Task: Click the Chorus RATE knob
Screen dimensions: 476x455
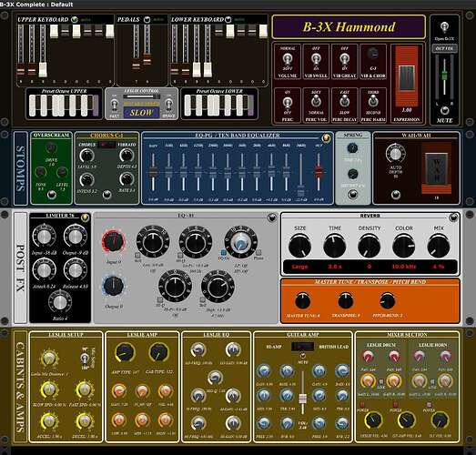Action: [x=127, y=179]
